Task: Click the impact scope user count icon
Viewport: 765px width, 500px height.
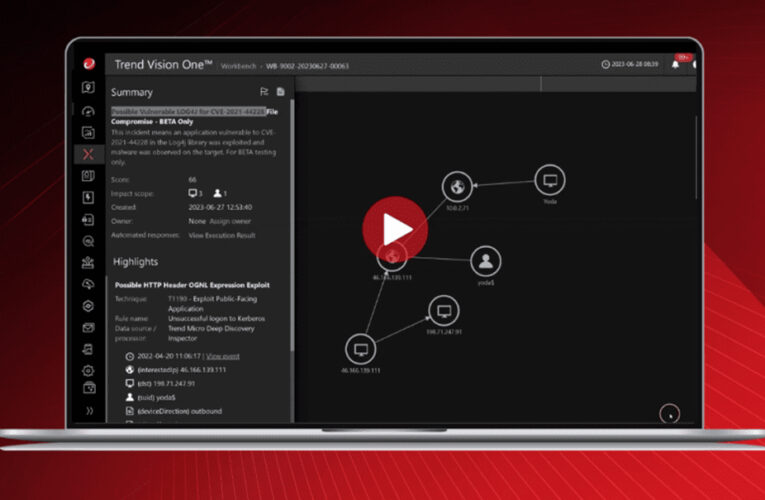Action: coord(220,194)
